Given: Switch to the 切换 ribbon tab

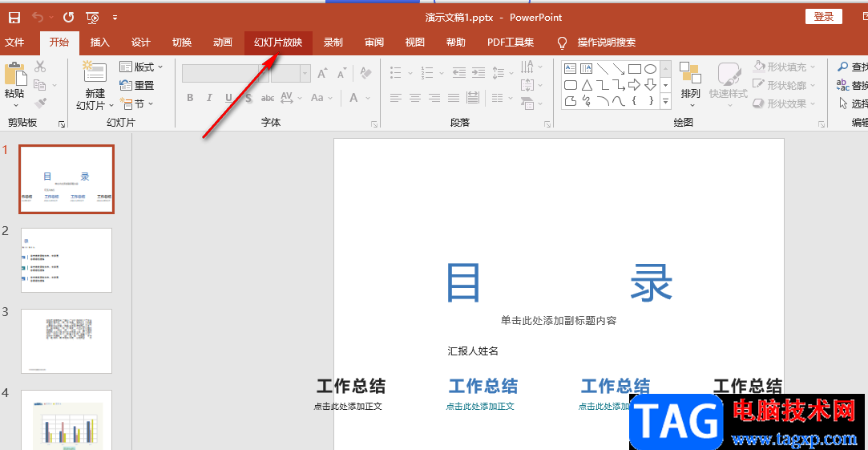Looking at the screenshot, I should click(x=182, y=43).
